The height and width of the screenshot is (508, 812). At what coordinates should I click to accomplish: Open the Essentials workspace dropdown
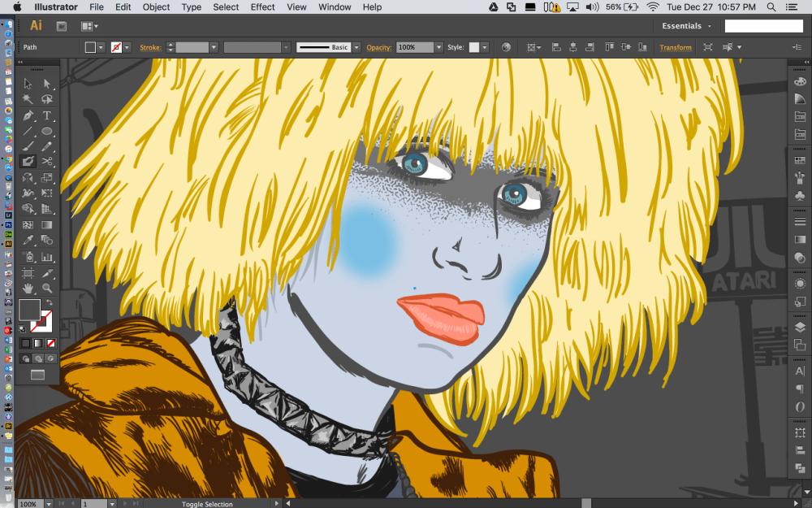click(687, 26)
